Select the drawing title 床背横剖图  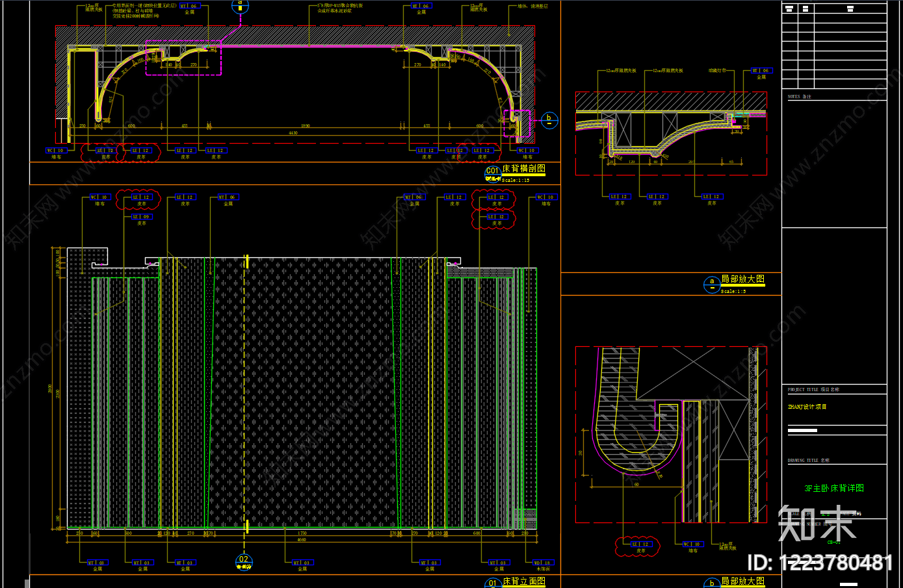(x=523, y=169)
